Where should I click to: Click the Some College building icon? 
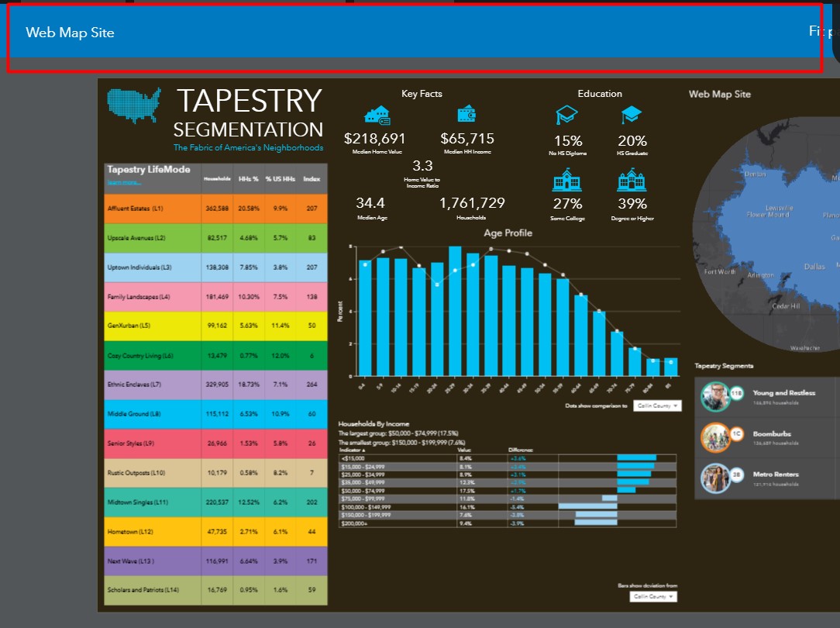point(566,180)
